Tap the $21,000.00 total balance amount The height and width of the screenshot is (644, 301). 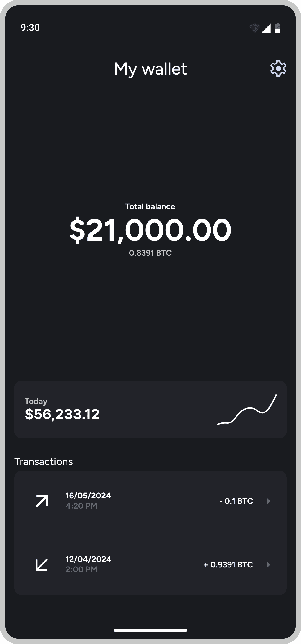point(150,230)
